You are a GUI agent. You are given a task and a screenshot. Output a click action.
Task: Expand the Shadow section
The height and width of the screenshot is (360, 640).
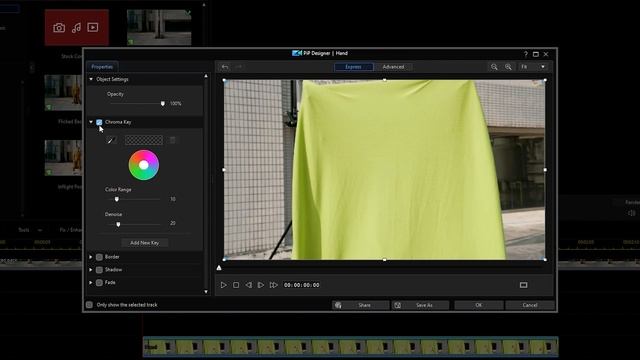pos(91,270)
